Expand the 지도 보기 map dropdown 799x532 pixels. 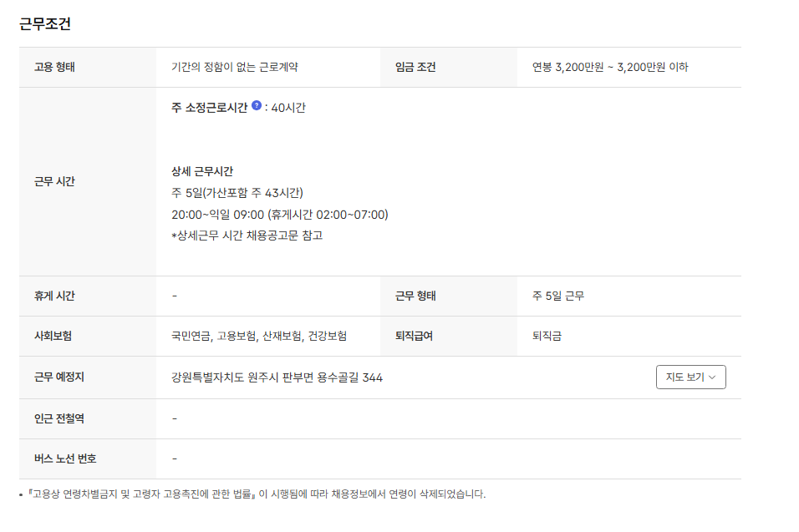(x=690, y=377)
